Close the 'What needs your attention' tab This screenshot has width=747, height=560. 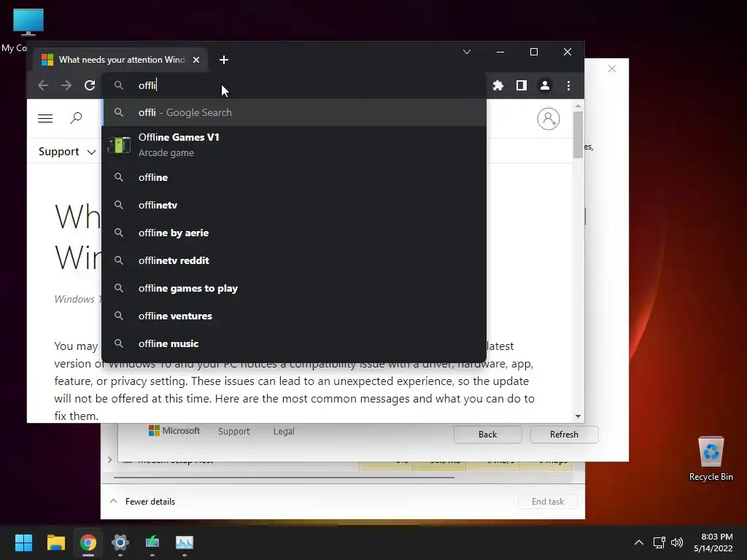pos(196,60)
